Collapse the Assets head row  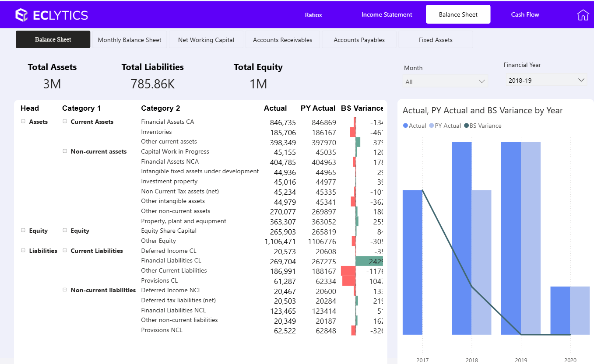pos(24,122)
